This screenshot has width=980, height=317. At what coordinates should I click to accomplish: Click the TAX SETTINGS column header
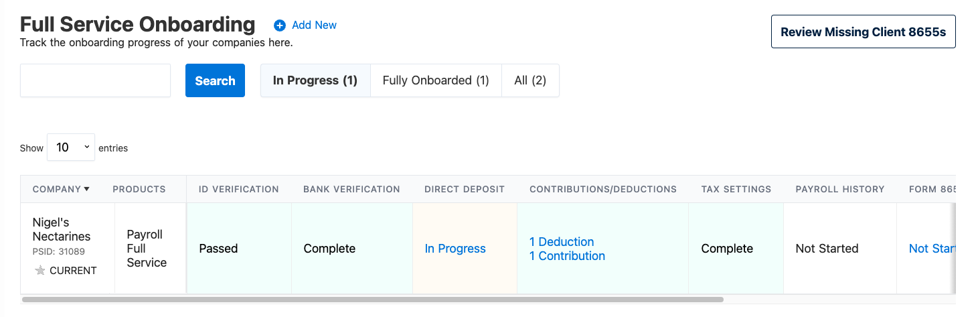736,189
